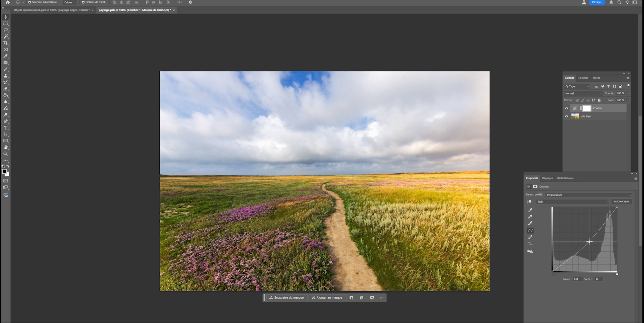The height and width of the screenshot is (323, 644).
Task: Click the foreground color swatch
Action: (4, 171)
